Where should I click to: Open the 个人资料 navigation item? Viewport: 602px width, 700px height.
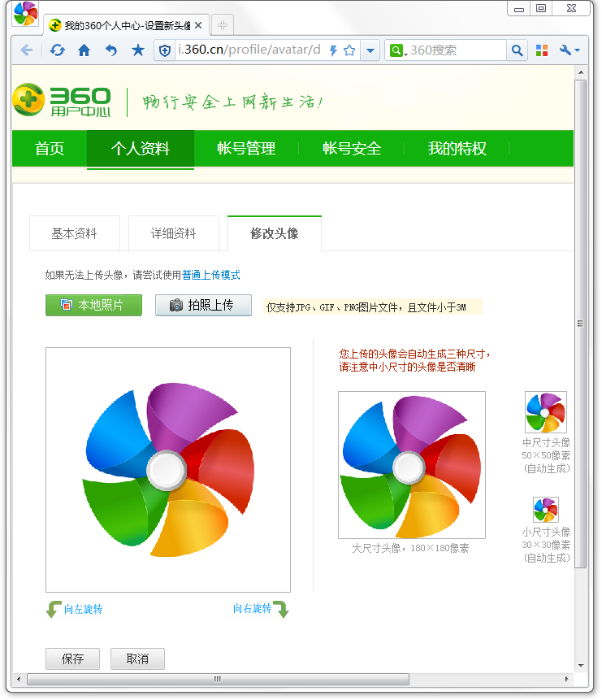140,148
